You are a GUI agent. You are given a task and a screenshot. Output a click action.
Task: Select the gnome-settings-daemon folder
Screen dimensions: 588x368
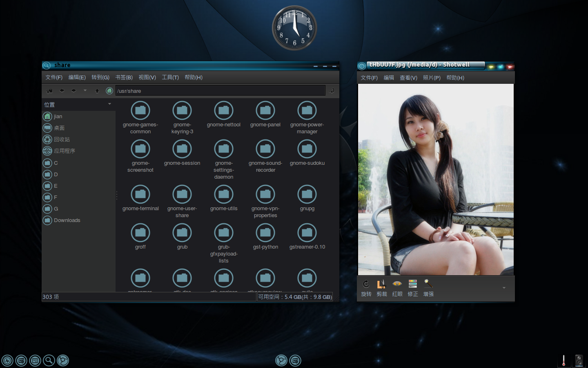click(x=224, y=159)
